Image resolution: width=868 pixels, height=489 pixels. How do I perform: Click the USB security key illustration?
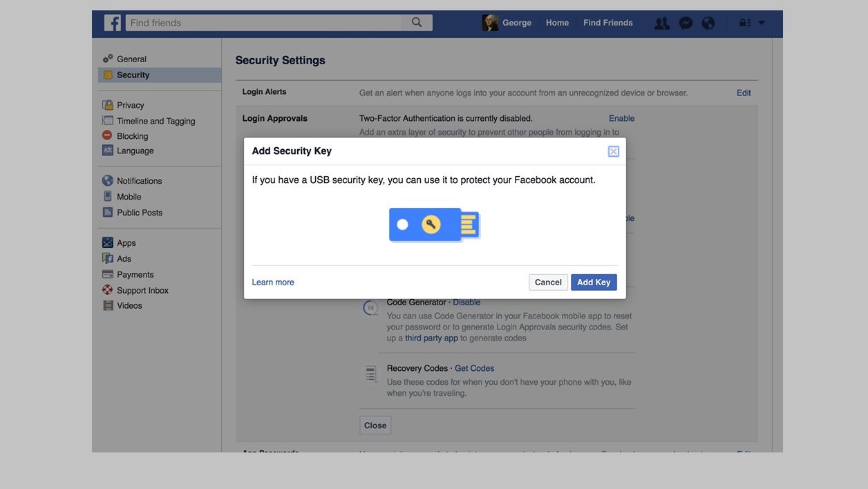(435, 225)
